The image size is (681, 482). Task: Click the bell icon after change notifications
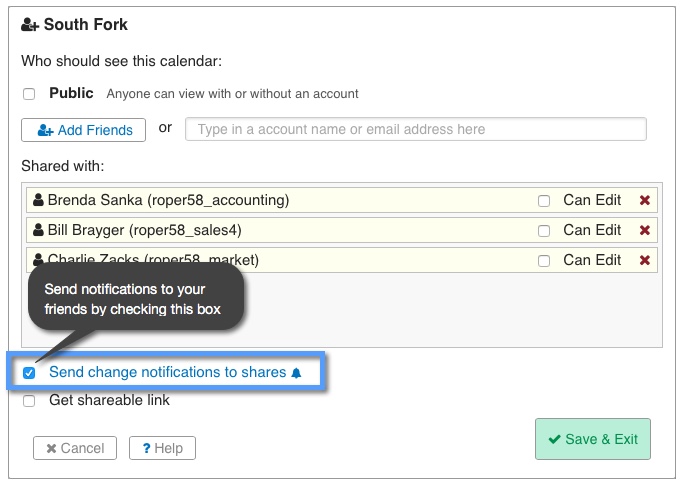[295, 373]
